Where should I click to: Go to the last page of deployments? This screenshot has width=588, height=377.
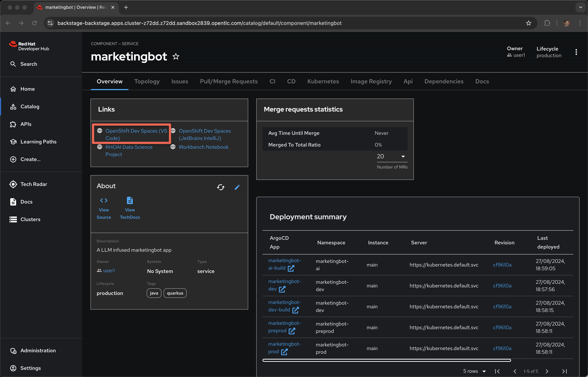pyautogui.click(x=565, y=371)
